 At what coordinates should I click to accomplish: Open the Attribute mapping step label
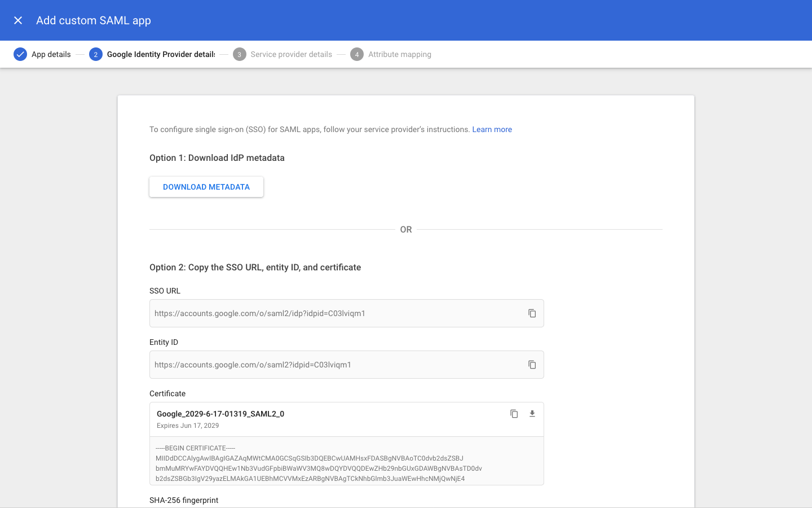click(x=399, y=54)
